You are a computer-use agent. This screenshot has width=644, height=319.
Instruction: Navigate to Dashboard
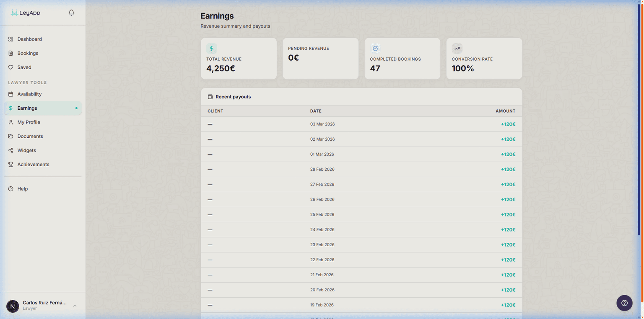click(x=29, y=39)
